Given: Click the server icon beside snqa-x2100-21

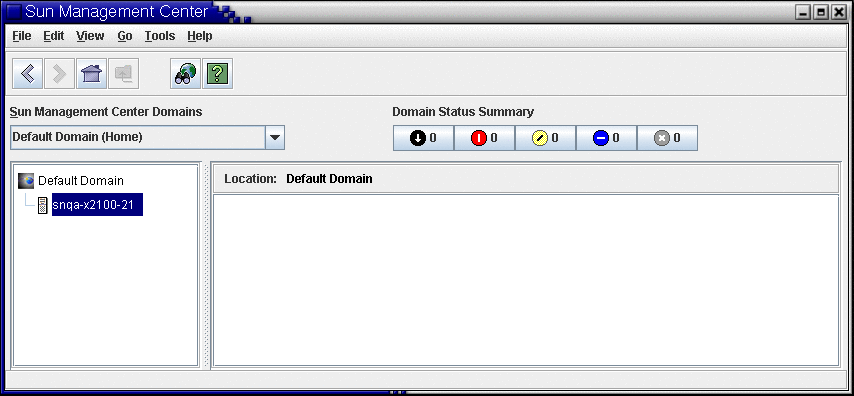Looking at the screenshot, I should 42,205.
